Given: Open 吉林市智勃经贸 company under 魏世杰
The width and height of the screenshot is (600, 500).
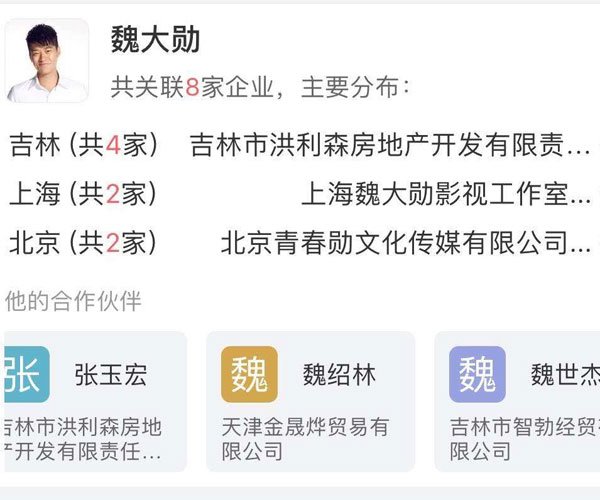Looking at the screenshot, I should coord(525,439).
